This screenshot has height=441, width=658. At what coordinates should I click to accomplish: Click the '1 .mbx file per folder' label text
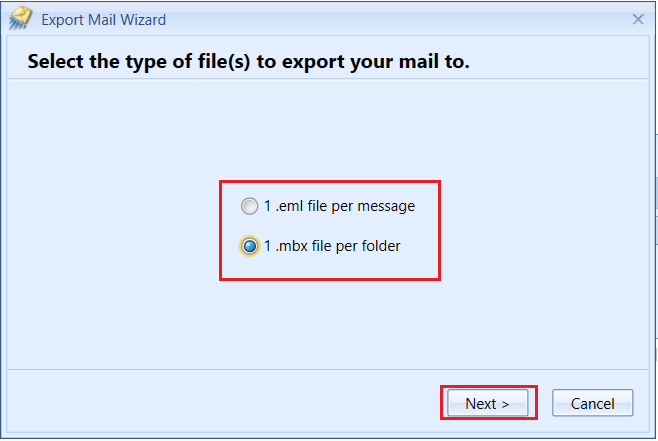pyautogui.click(x=332, y=246)
